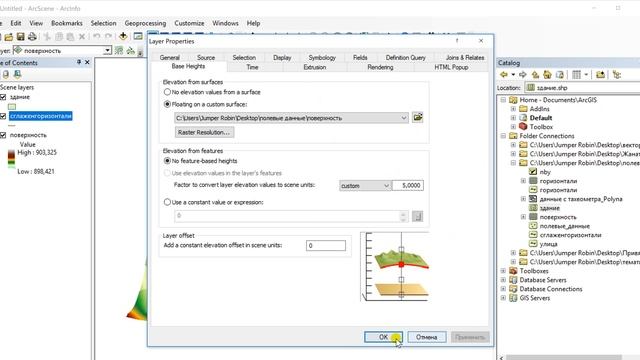640x360 pixels.
Task: Click the Отмена cancel button
Action: (427, 337)
